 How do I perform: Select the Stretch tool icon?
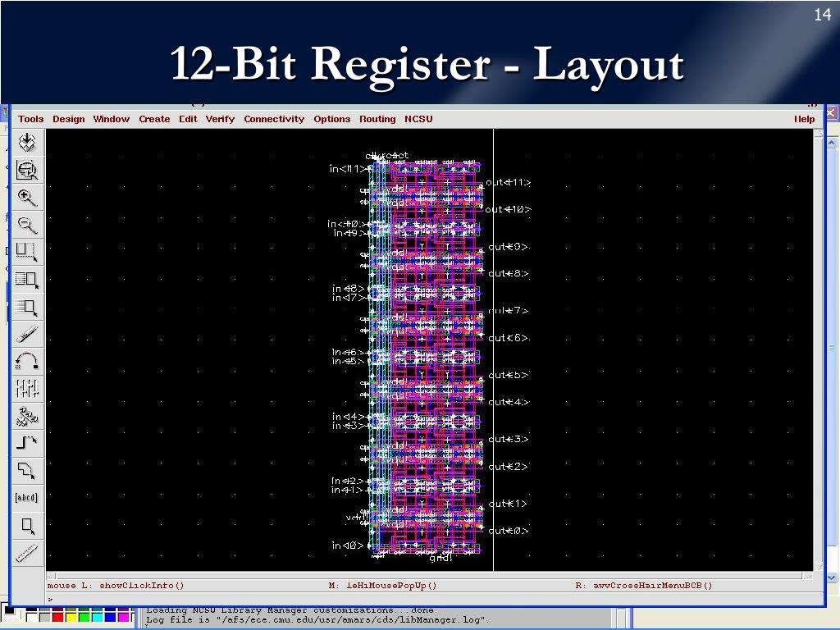(x=28, y=252)
